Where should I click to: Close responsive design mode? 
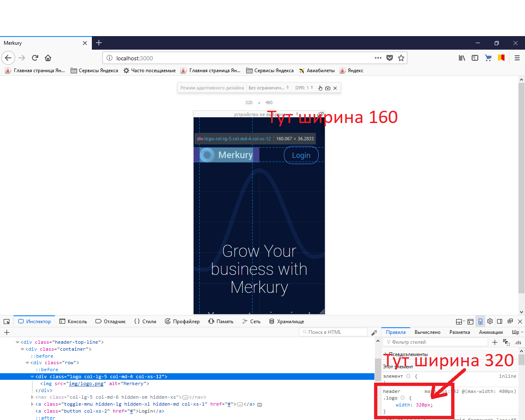(x=335, y=88)
